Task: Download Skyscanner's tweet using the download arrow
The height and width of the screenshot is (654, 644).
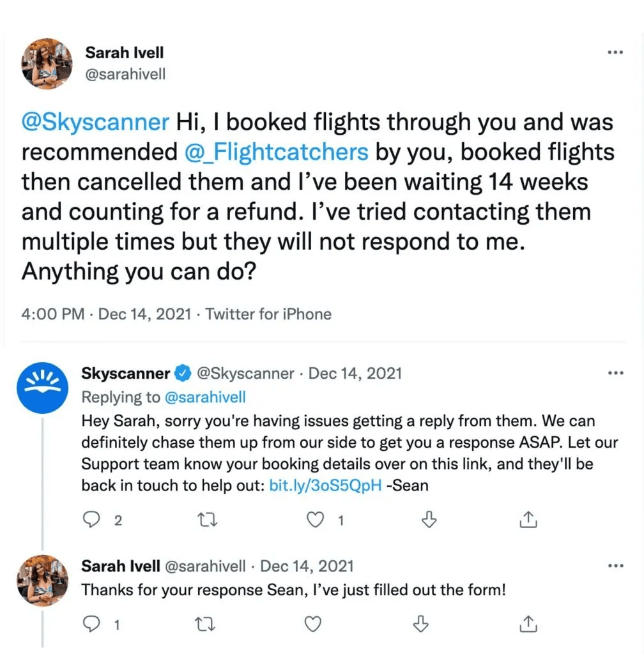Action: point(428,520)
